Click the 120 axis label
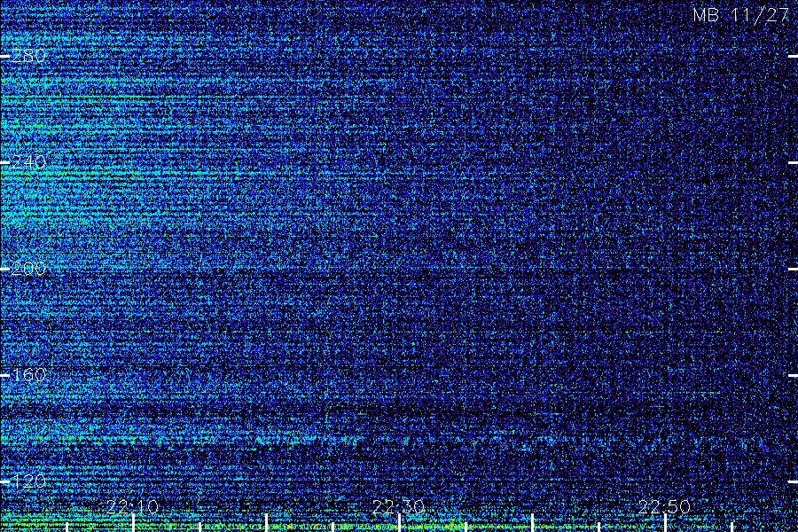The width and height of the screenshot is (798, 532). click(x=28, y=481)
